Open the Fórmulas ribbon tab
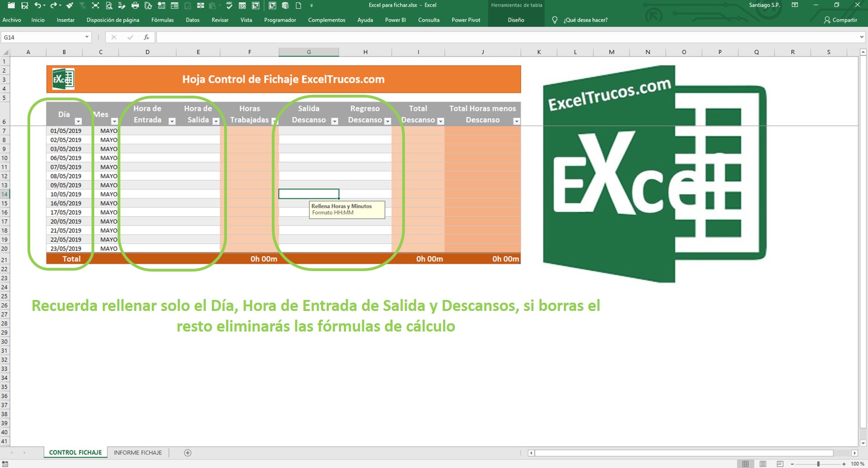This screenshot has height=468, width=868. pos(162,20)
